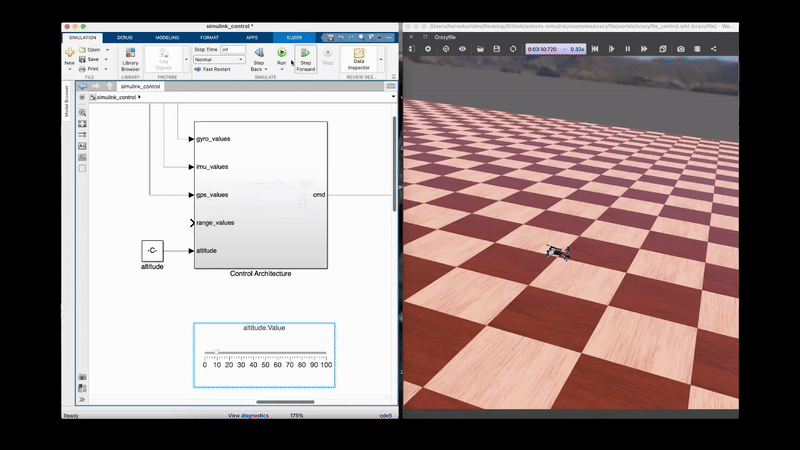Step Forward the simulation

[305, 60]
